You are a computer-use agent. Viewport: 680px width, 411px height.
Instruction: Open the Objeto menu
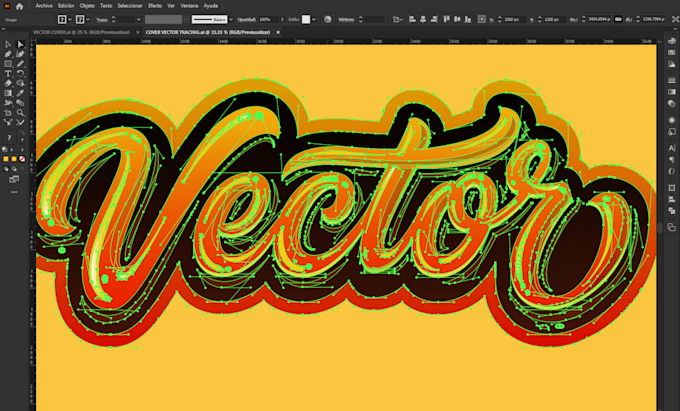87,6
